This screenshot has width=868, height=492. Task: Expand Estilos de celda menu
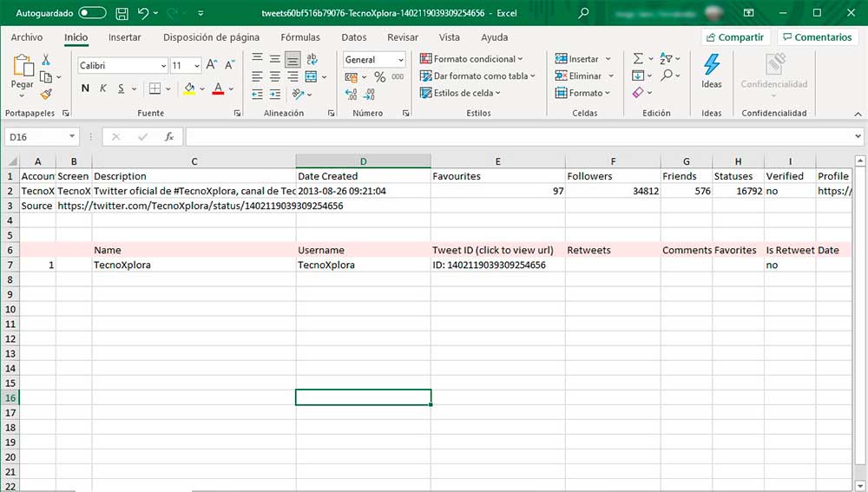pos(460,93)
